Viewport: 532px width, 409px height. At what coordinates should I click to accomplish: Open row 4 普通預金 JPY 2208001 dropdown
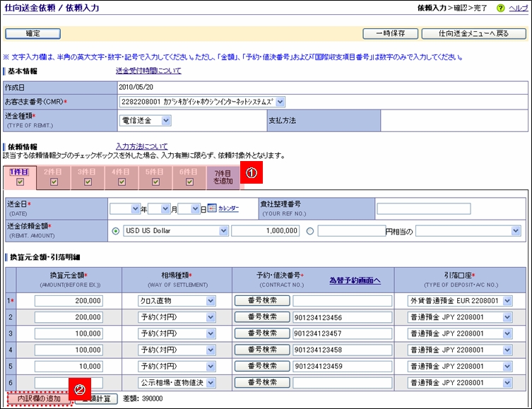(x=460, y=350)
